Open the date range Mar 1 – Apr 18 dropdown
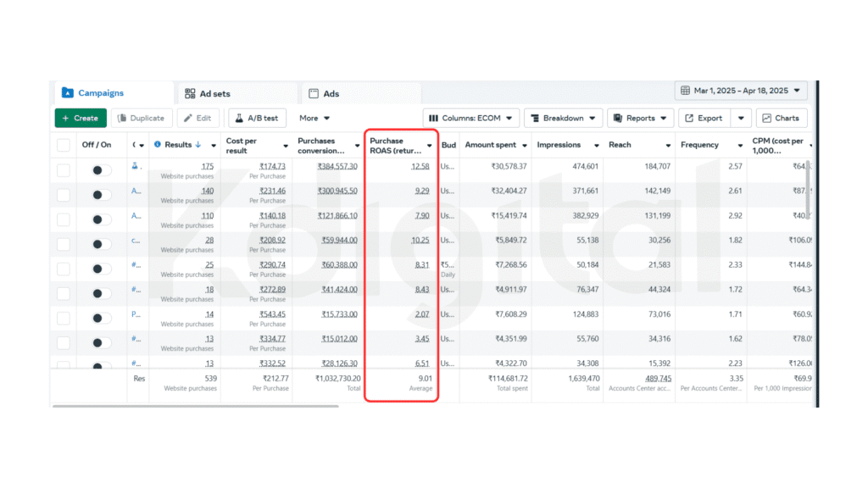The height and width of the screenshot is (488, 868). 741,91
